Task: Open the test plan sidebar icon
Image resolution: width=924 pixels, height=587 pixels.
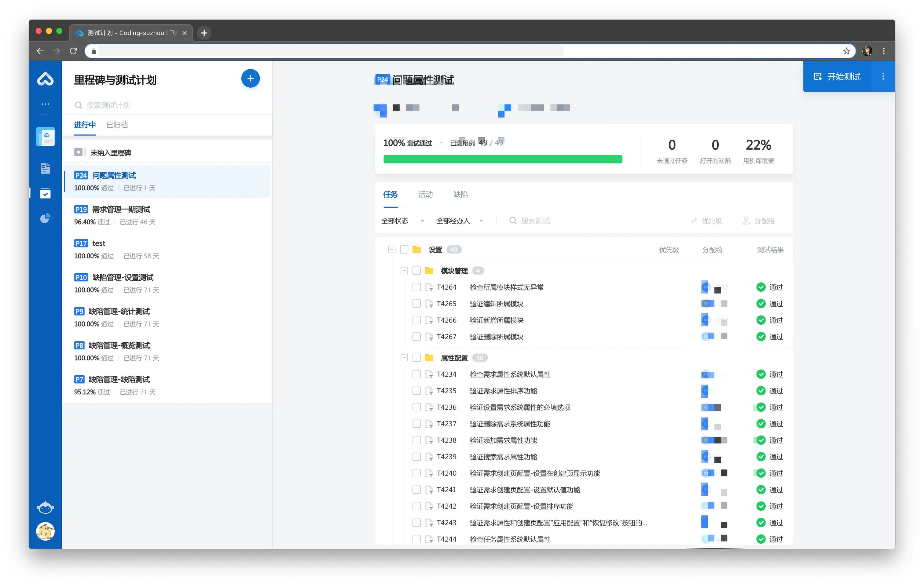Action: (x=45, y=194)
